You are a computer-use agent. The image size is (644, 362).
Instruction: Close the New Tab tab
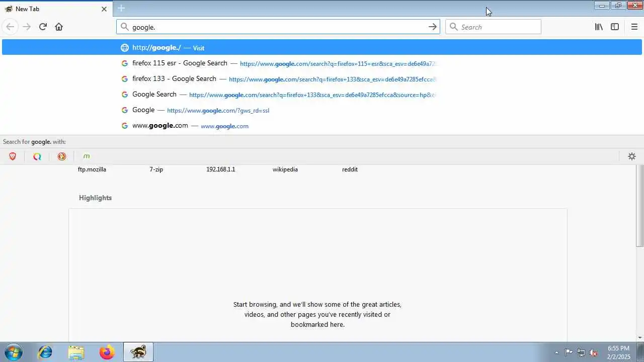[104, 9]
